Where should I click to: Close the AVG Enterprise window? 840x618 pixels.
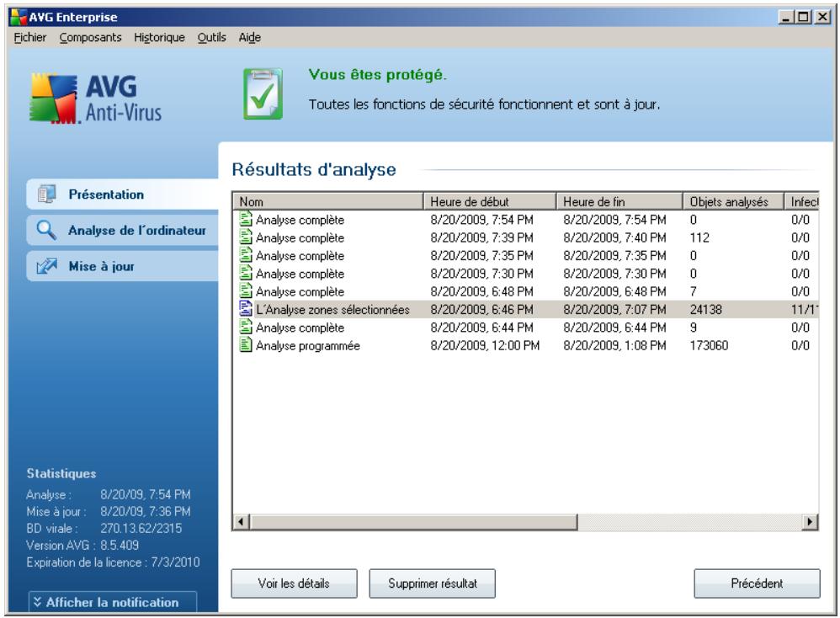pos(822,17)
